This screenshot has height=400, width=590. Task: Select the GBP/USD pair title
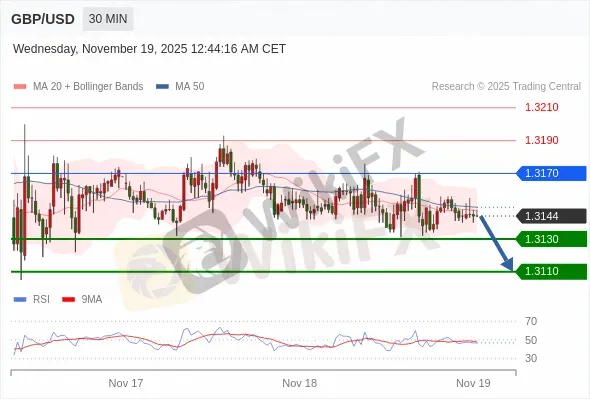click(x=43, y=19)
